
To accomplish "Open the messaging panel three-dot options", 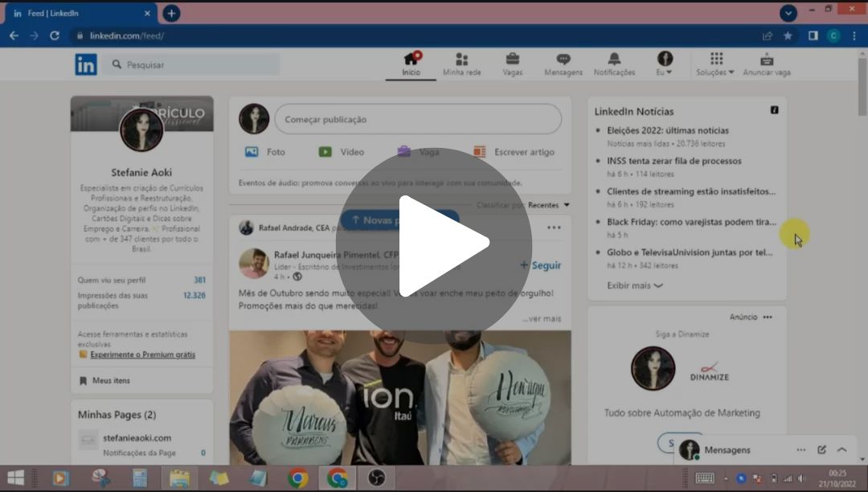I will (x=801, y=450).
